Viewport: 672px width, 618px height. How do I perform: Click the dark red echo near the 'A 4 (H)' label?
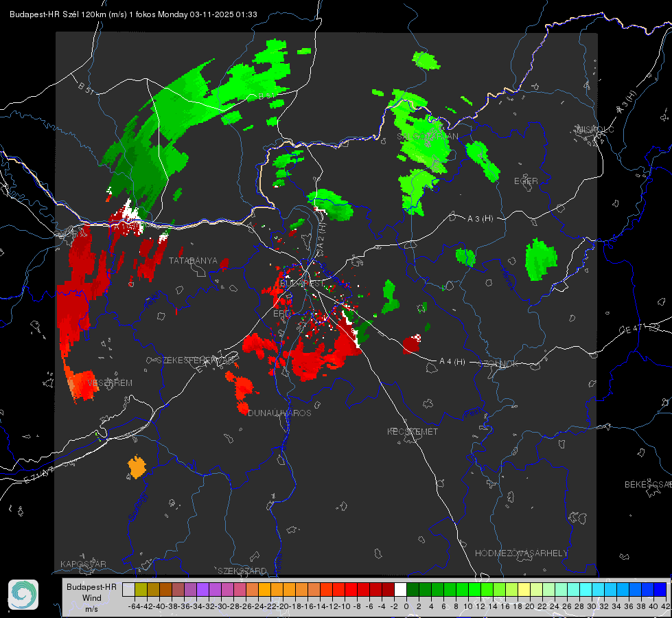412,345
